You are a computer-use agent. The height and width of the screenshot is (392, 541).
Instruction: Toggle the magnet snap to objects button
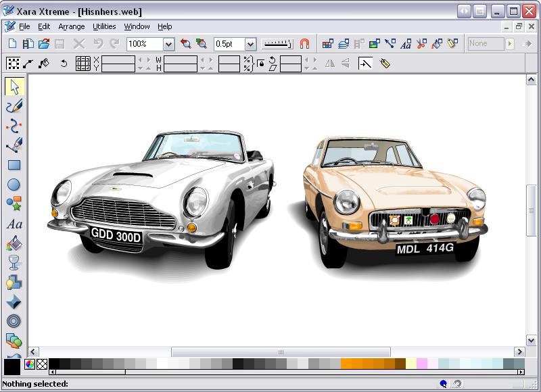pyautogui.click(x=305, y=44)
